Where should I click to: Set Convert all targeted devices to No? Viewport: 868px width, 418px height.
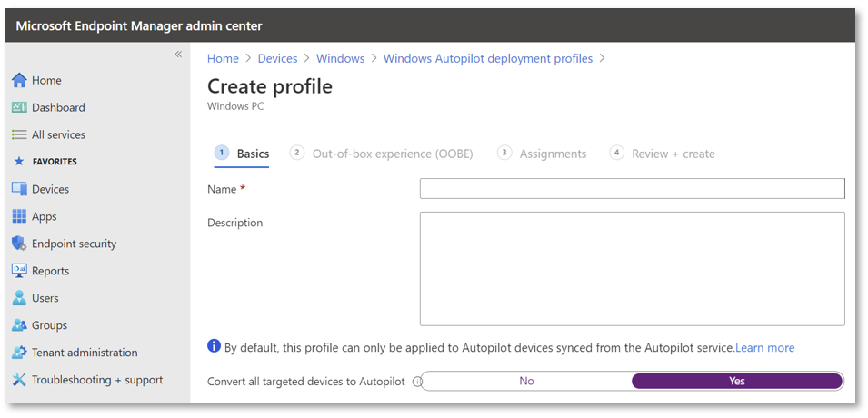click(x=526, y=381)
